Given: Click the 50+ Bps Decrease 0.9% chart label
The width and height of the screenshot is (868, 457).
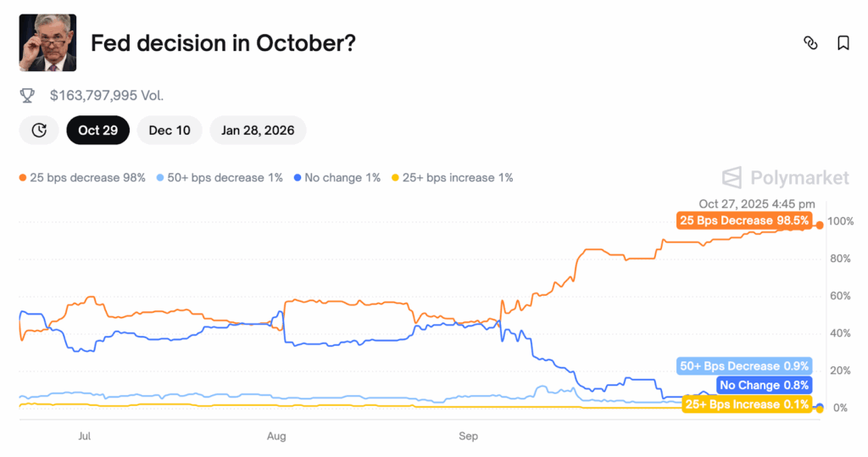Looking at the screenshot, I should click(x=744, y=366).
